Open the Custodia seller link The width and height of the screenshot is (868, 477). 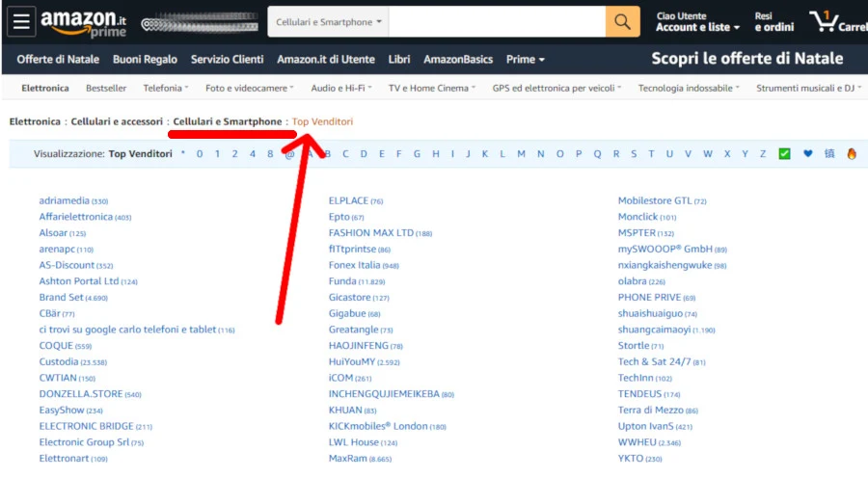point(59,361)
